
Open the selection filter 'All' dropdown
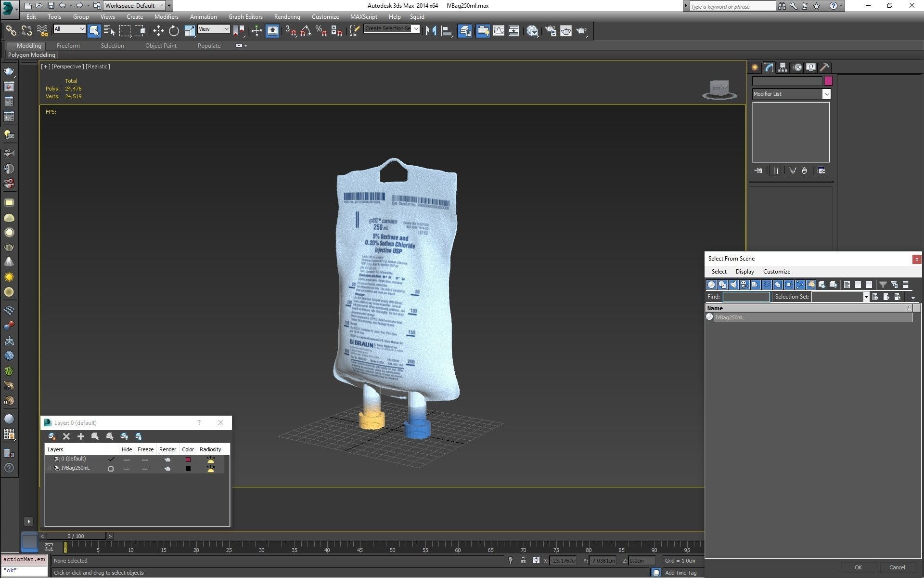coord(69,29)
